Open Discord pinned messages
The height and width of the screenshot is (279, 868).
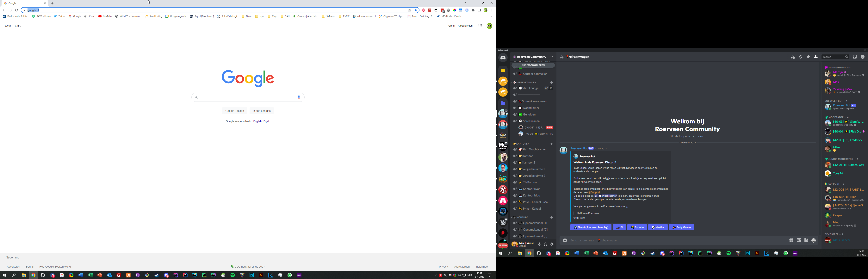coord(808,57)
